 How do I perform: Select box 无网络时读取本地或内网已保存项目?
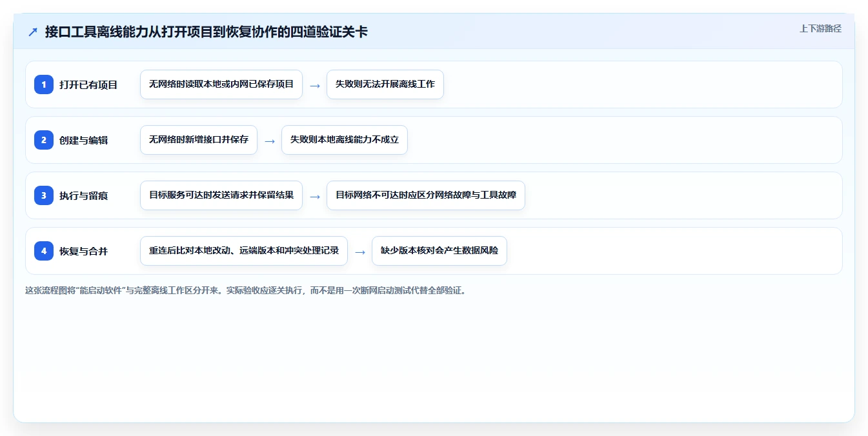pos(221,84)
